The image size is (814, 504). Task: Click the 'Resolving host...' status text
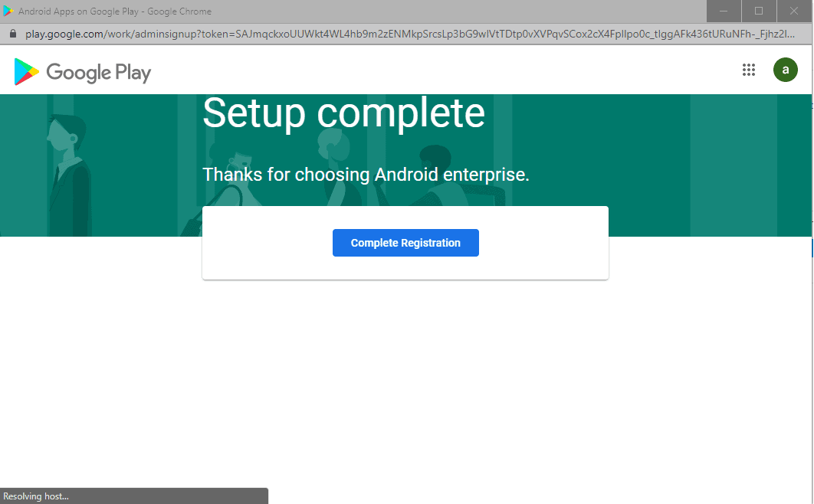(36, 496)
